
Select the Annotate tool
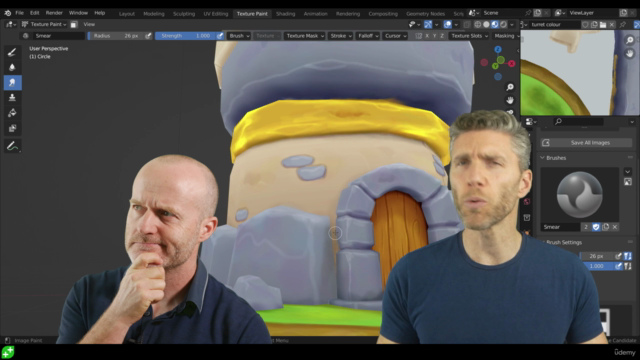(12, 146)
